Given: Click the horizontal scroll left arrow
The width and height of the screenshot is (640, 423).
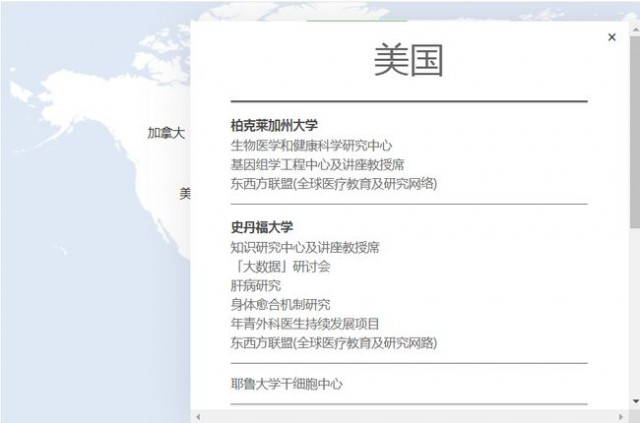Looking at the screenshot, I should pyautogui.click(x=198, y=417).
